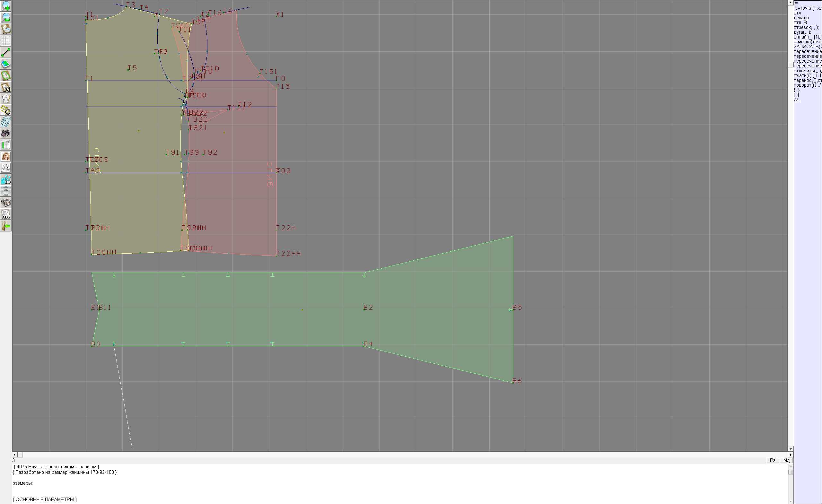Insert the 'дуга(,,,);' operator from the list
Viewport: 822px width, 504px height.
click(802, 32)
